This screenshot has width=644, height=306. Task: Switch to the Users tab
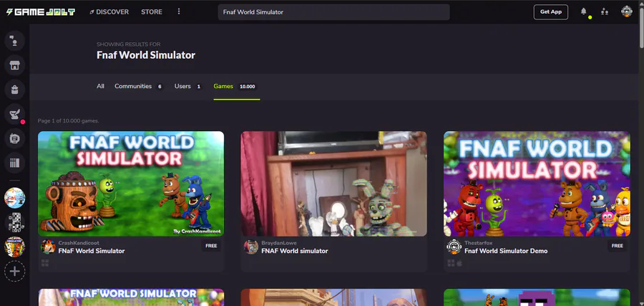click(188, 87)
